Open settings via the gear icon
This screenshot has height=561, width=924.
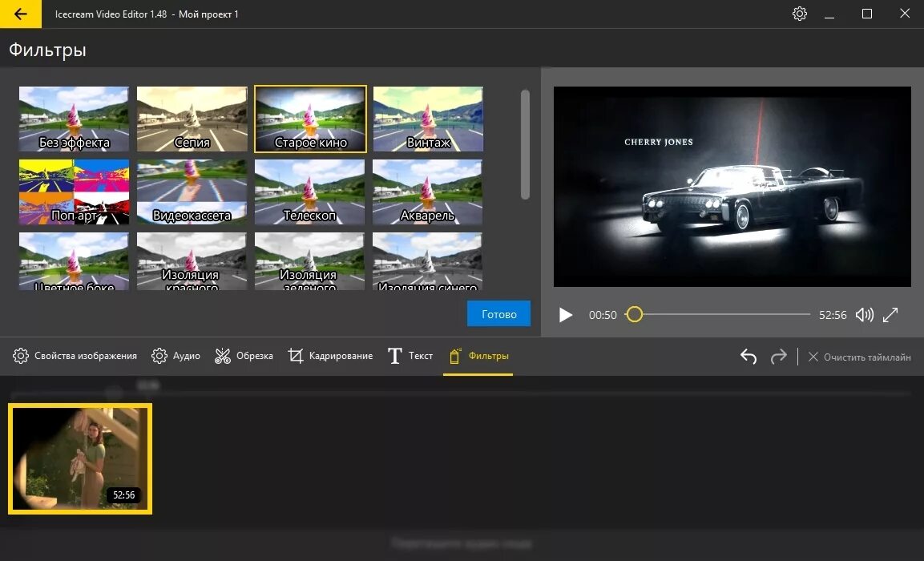point(799,14)
